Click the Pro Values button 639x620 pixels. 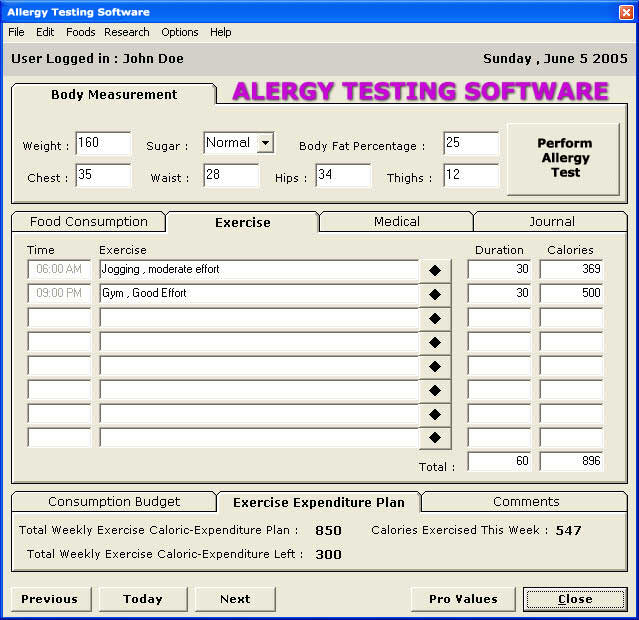[463, 599]
